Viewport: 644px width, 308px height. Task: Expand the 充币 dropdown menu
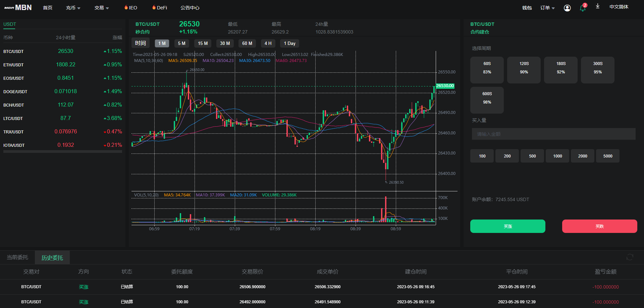pyautogui.click(x=73, y=7)
